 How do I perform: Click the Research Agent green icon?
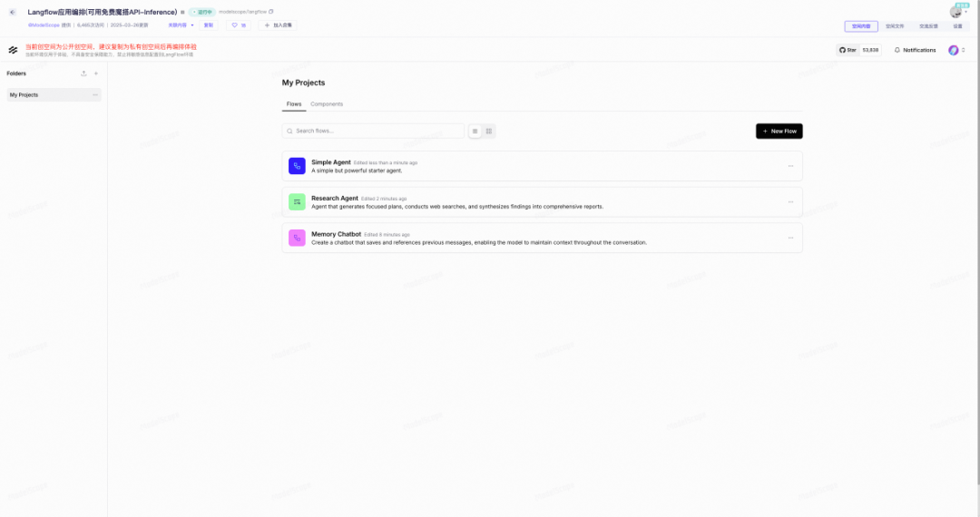point(297,202)
